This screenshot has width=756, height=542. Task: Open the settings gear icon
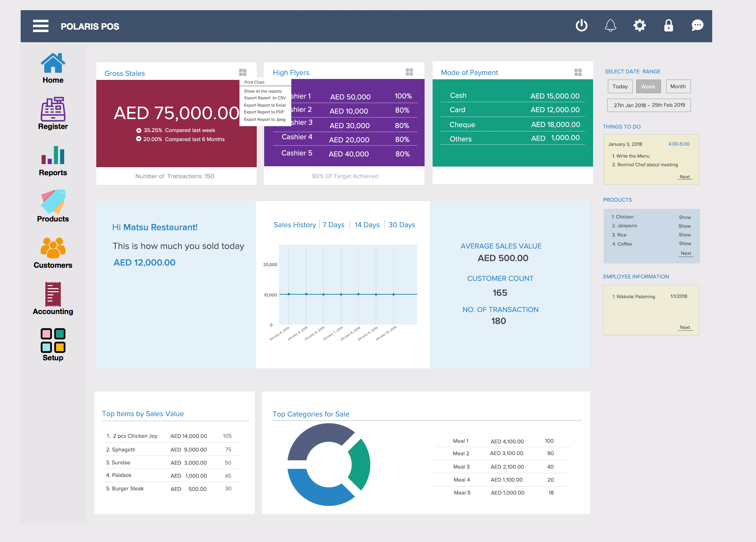(639, 25)
